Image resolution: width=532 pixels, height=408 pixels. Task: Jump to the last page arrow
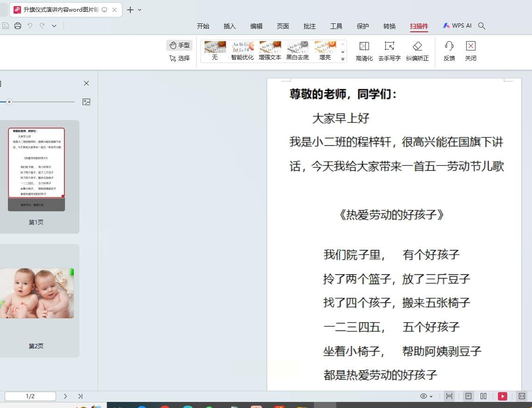[80, 396]
